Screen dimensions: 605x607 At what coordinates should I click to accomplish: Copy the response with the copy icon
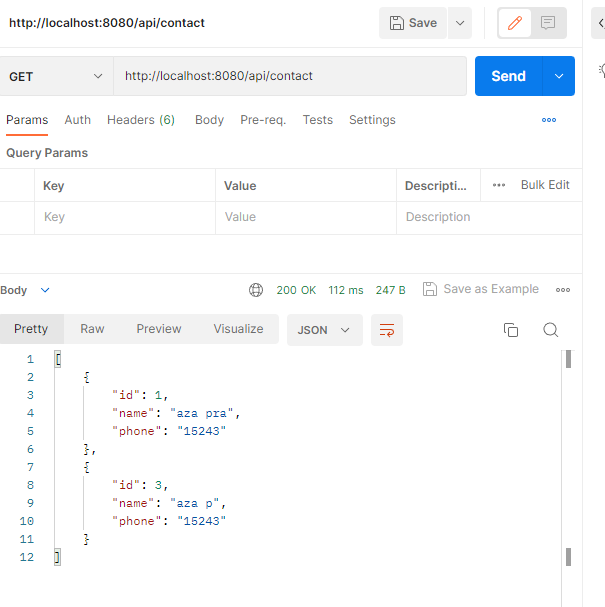[x=511, y=330]
